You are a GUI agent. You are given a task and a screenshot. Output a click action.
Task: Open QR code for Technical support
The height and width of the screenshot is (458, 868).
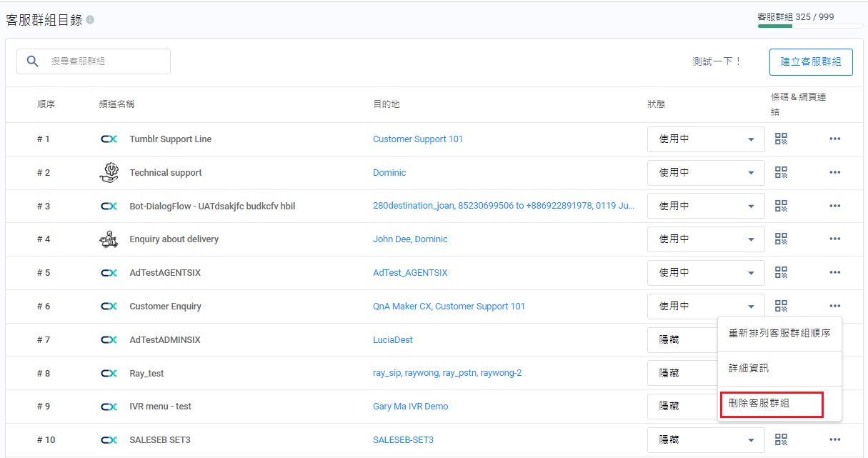[781, 172]
